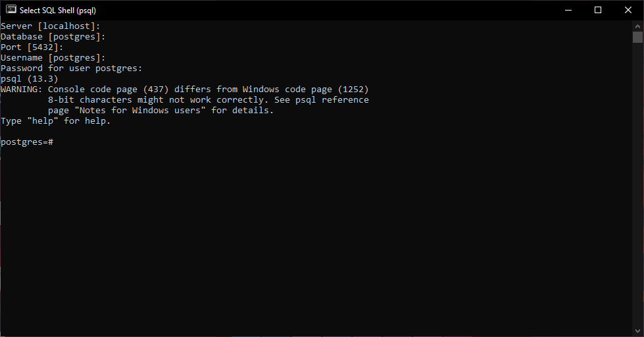Click the "psql (13.3)" version text
The height and width of the screenshot is (337, 644).
click(x=29, y=79)
